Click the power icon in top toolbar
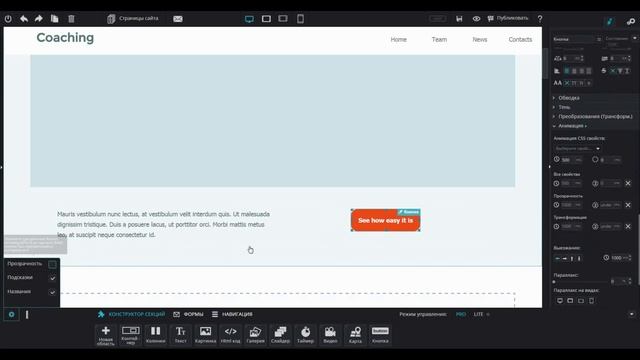Image resolution: width=640 pixels, height=360 pixels. coord(8,19)
